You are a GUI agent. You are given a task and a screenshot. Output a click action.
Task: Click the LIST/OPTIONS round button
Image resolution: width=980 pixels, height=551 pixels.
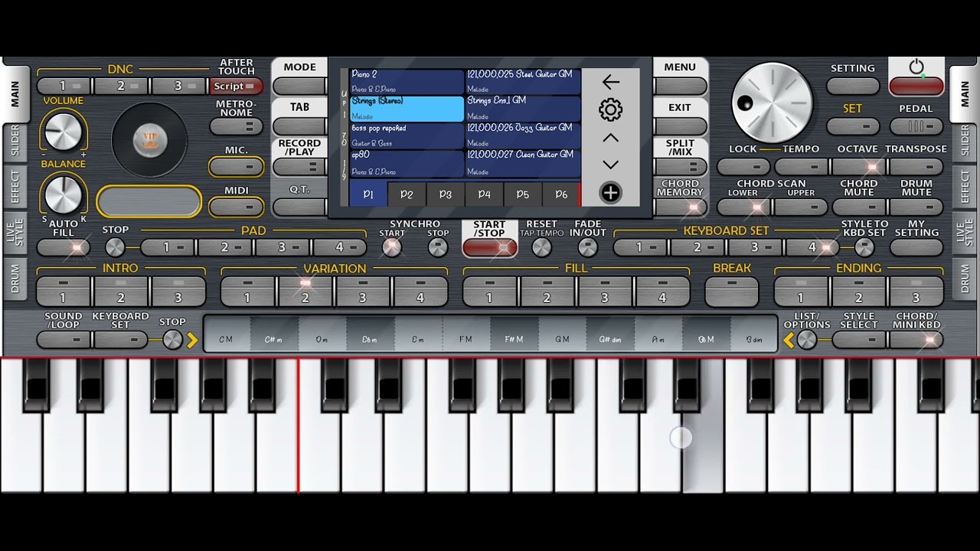[807, 340]
